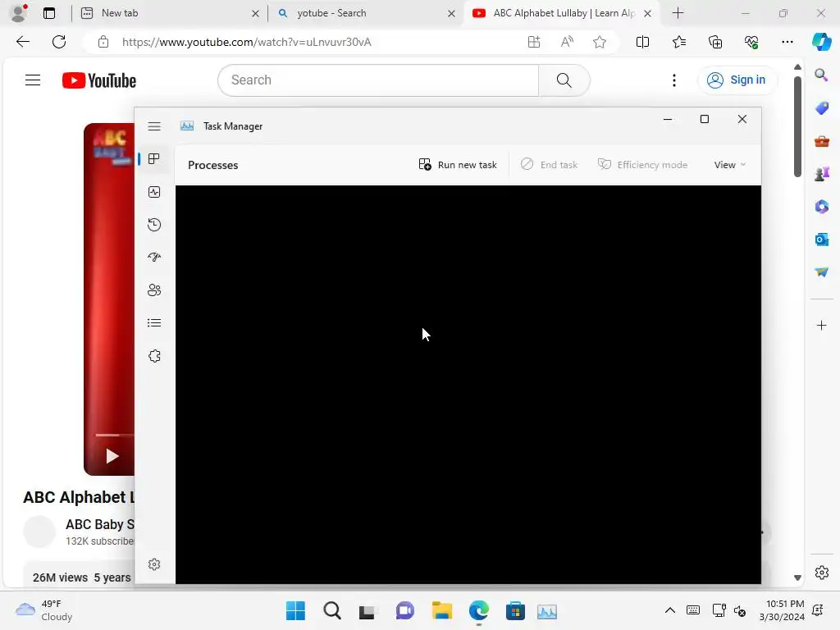
Task: Open App history page in Task Manager
Action: coord(154,225)
